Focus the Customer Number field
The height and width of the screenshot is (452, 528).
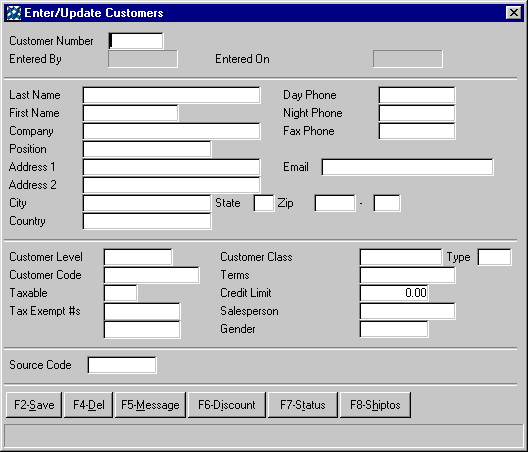(136, 41)
